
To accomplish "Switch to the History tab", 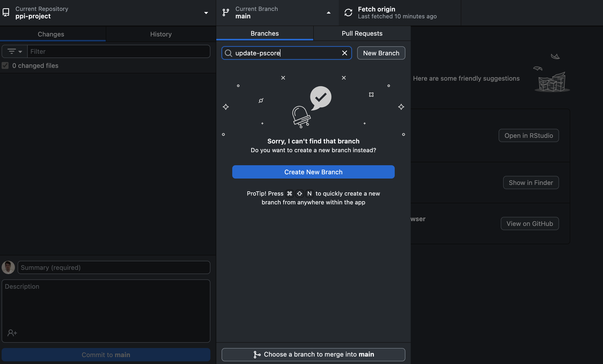I will pos(161,34).
